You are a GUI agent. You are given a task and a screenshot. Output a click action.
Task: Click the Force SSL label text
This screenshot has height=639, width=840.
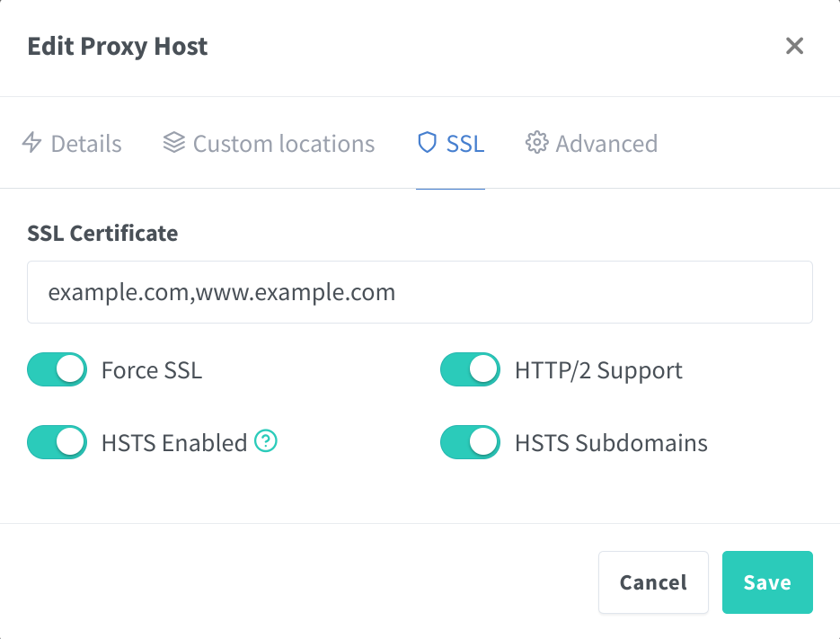[x=152, y=370]
